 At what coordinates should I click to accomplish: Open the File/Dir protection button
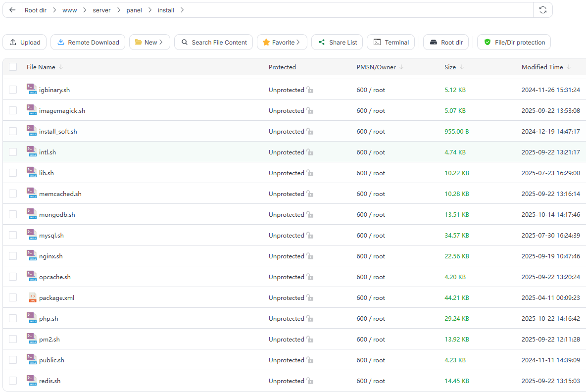[x=514, y=43]
